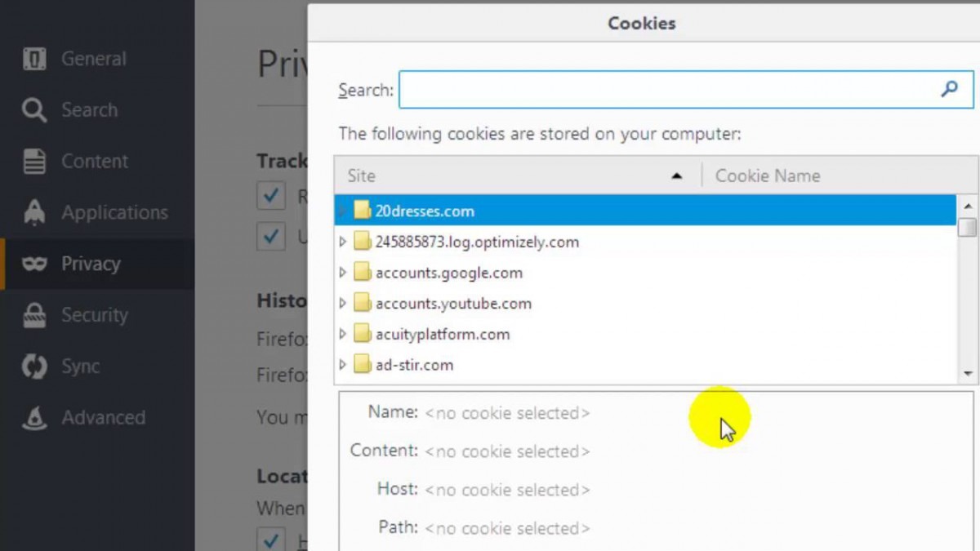Expand the accounts.google.com cookie entry

[343, 272]
